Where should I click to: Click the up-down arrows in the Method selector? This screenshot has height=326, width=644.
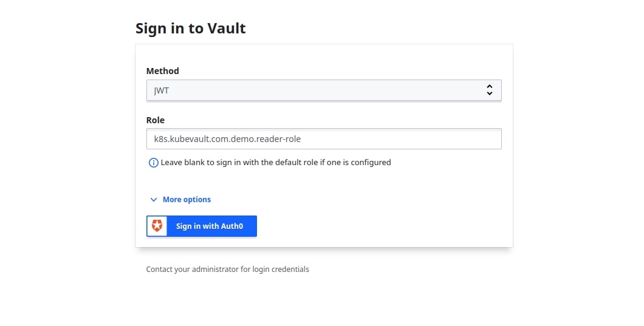[x=489, y=90]
